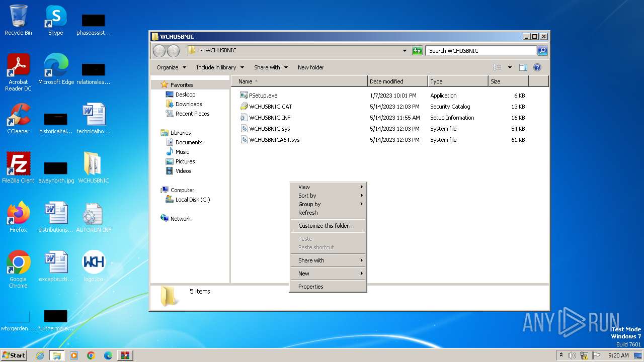
Task: Click the Edge taskbar icon
Action: click(x=108, y=355)
